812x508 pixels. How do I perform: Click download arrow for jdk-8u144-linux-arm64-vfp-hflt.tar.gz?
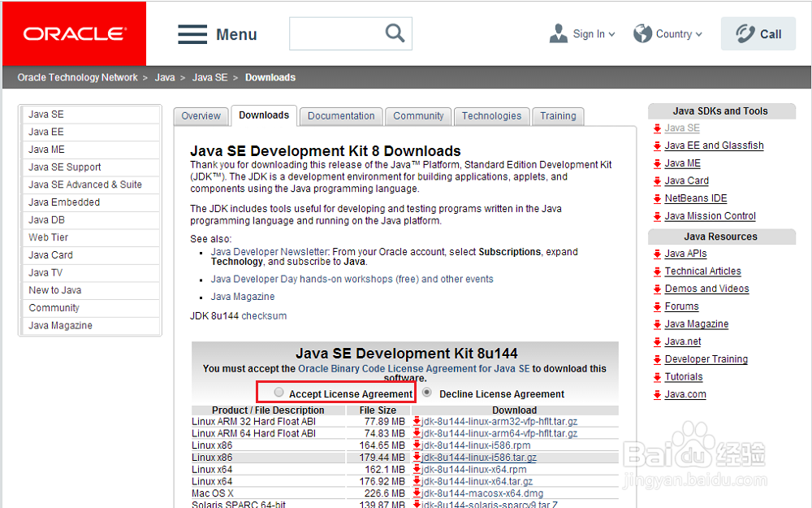(417, 433)
